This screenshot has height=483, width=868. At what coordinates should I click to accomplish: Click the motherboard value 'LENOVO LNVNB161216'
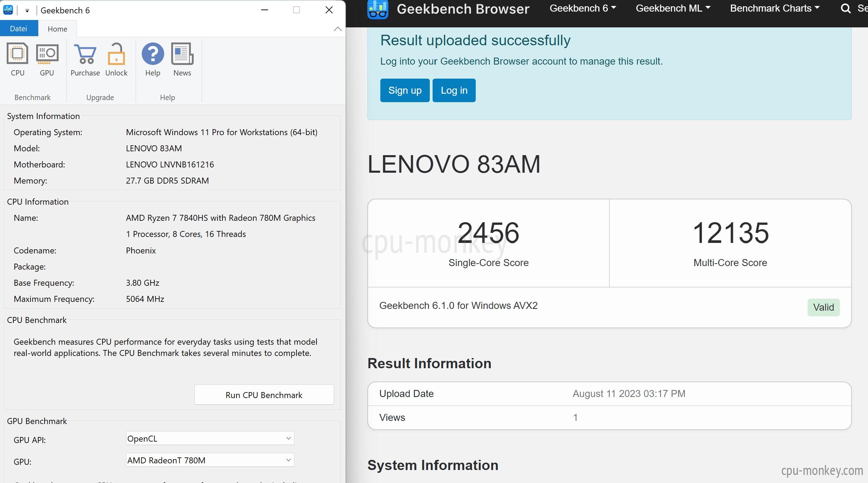pos(170,164)
